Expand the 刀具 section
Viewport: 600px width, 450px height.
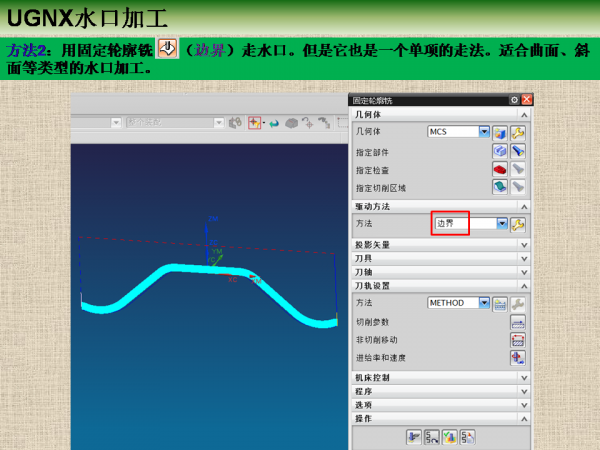(x=524, y=259)
